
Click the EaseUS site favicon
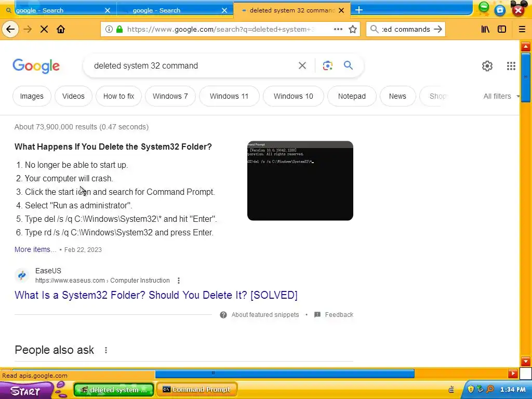(x=22, y=275)
